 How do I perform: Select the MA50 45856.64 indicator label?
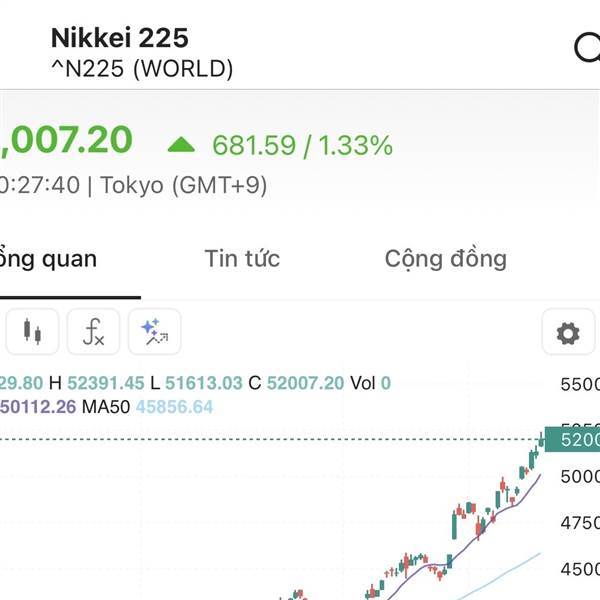pos(147,407)
